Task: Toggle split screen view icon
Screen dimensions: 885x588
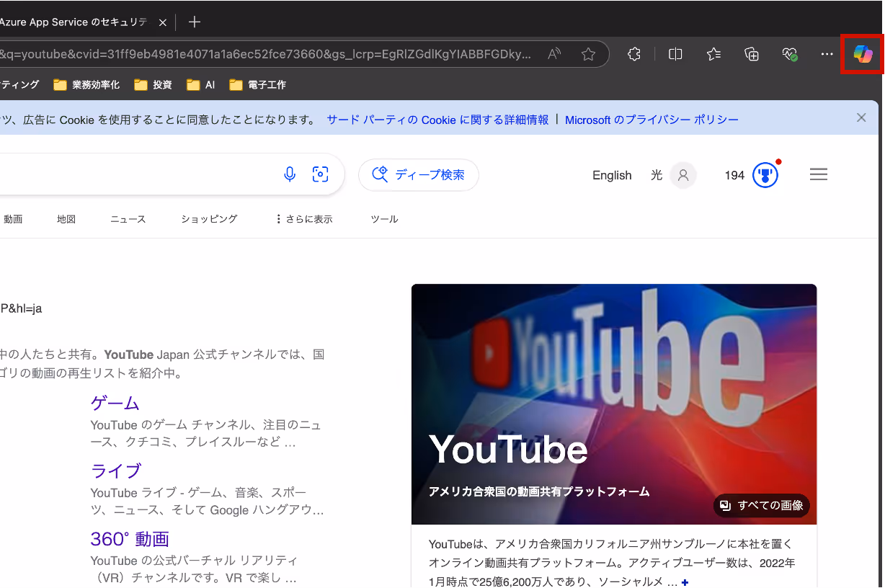Action: point(675,54)
